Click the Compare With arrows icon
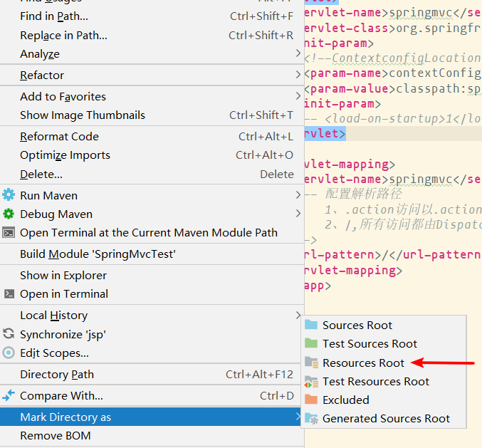The image size is (482, 448). tap(9, 395)
